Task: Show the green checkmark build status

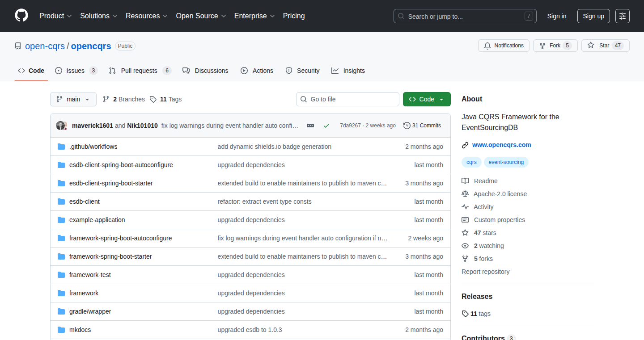Action: click(x=326, y=126)
